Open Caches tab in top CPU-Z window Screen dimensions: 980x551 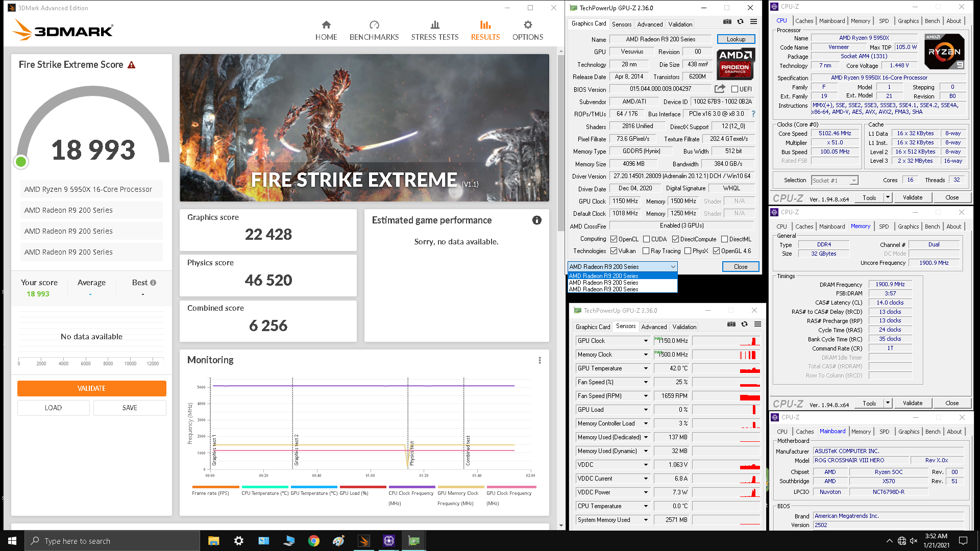coord(804,21)
